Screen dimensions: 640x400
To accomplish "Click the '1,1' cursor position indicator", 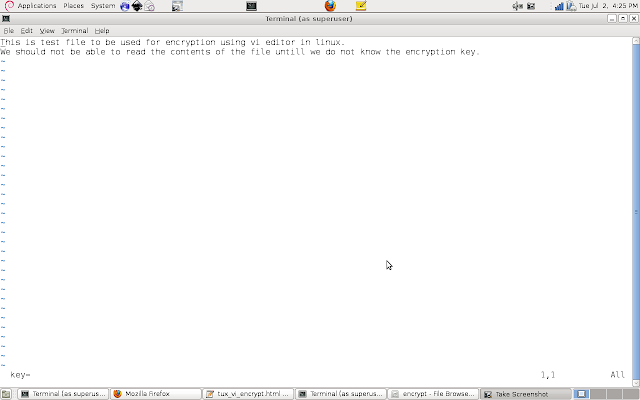I will pyautogui.click(x=548, y=375).
